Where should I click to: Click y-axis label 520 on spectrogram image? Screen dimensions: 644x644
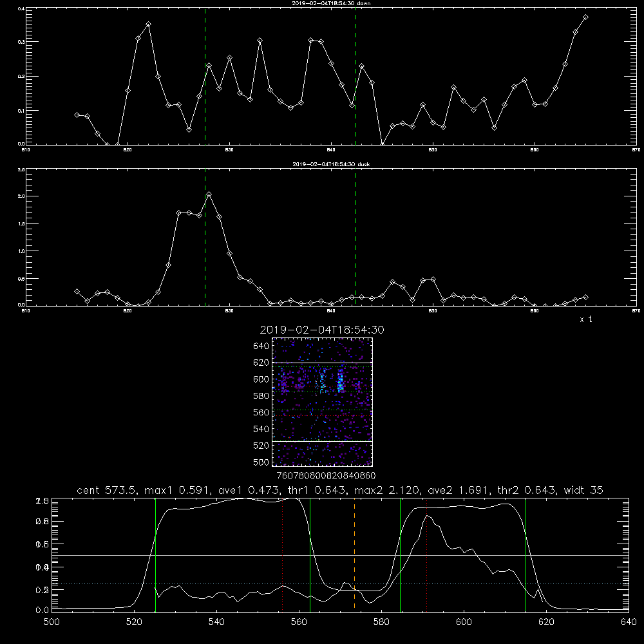261,445
